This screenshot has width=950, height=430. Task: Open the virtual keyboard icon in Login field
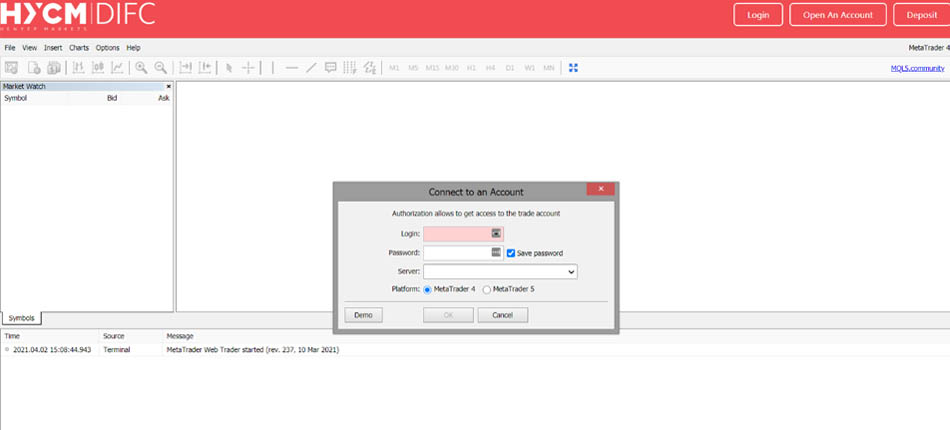[x=496, y=233]
